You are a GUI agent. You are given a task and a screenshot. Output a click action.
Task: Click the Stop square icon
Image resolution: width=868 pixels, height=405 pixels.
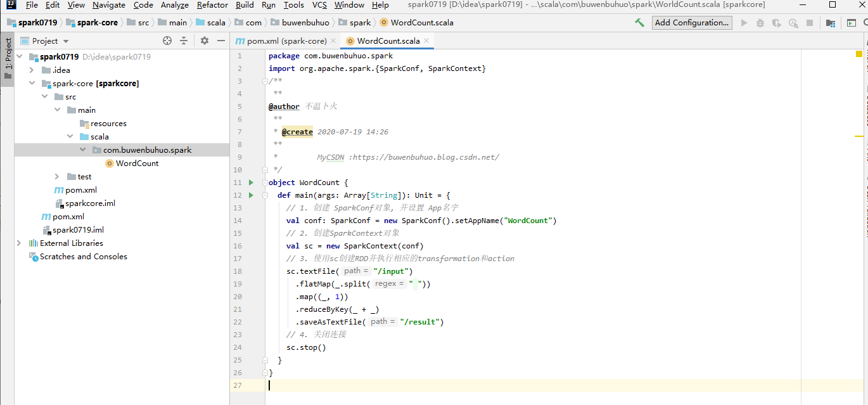(x=810, y=23)
